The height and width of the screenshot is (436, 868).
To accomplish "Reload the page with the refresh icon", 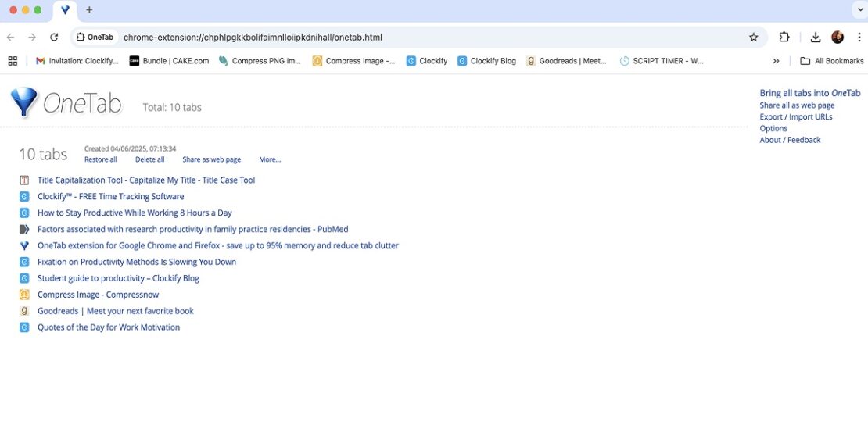I will [x=54, y=37].
